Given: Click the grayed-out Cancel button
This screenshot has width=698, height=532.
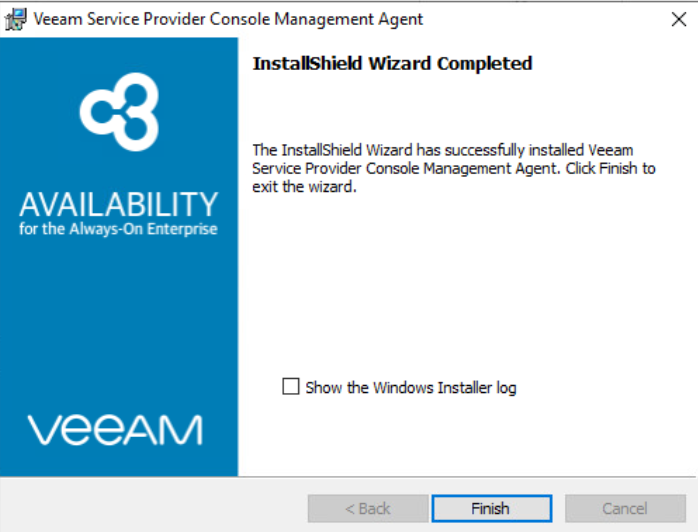Looking at the screenshot, I should (625, 508).
